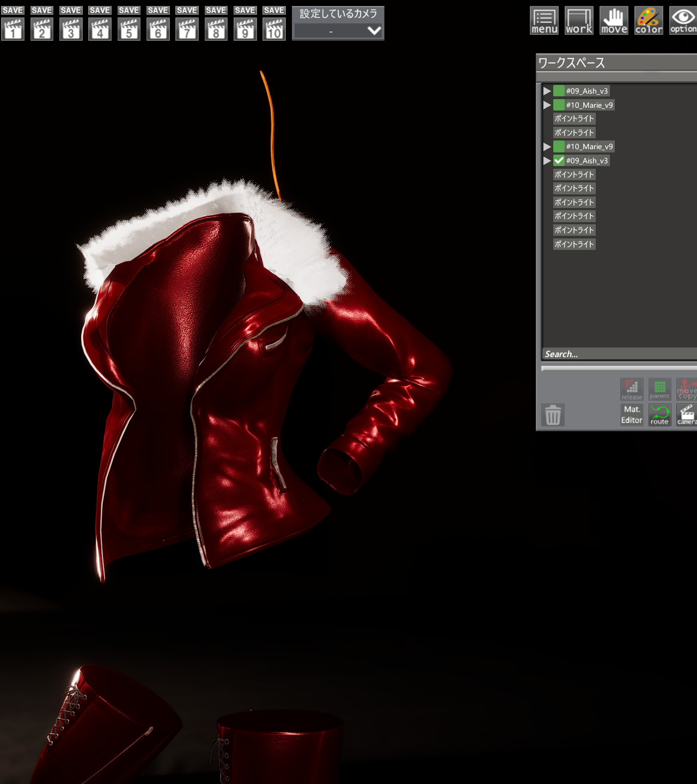Open the color palette tool

coord(649,21)
